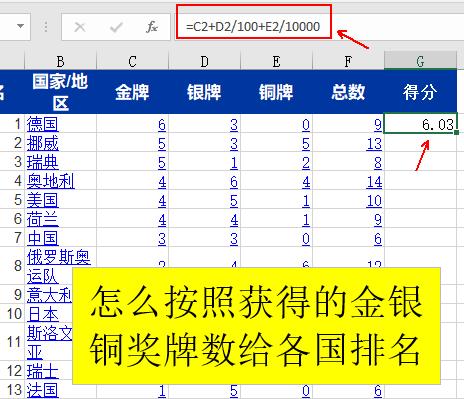Click 奥地利's silver count 6
The image size is (464, 399).
point(234,182)
